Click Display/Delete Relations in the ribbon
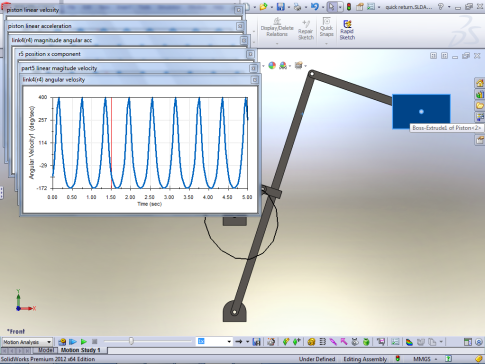Viewport: 485px width, 364px height. [x=277, y=27]
